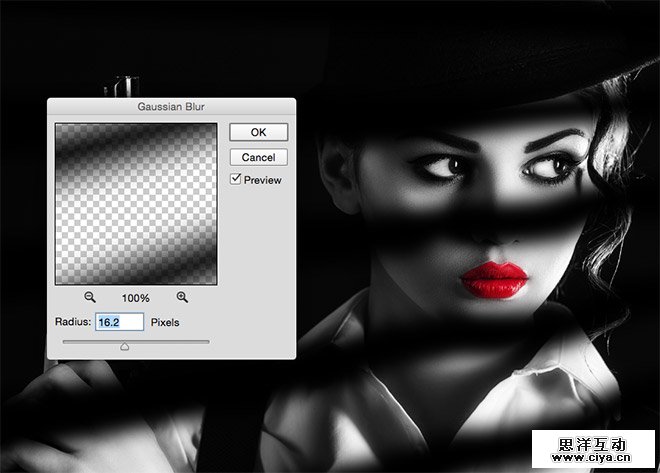The width and height of the screenshot is (660, 473).
Task: Click the www.ciya.cn watermark URL
Action: tap(593, 461)
